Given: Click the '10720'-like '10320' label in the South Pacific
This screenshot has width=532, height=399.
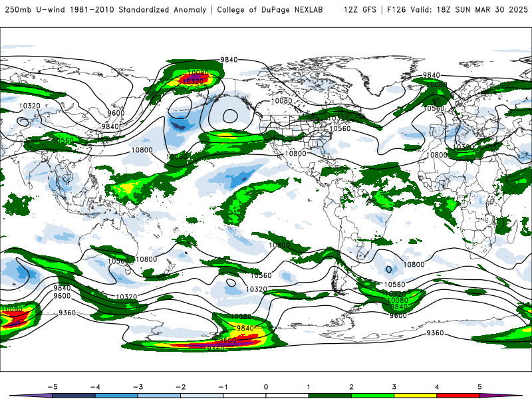Looking at the screenshot, I should tap(257, 289).
